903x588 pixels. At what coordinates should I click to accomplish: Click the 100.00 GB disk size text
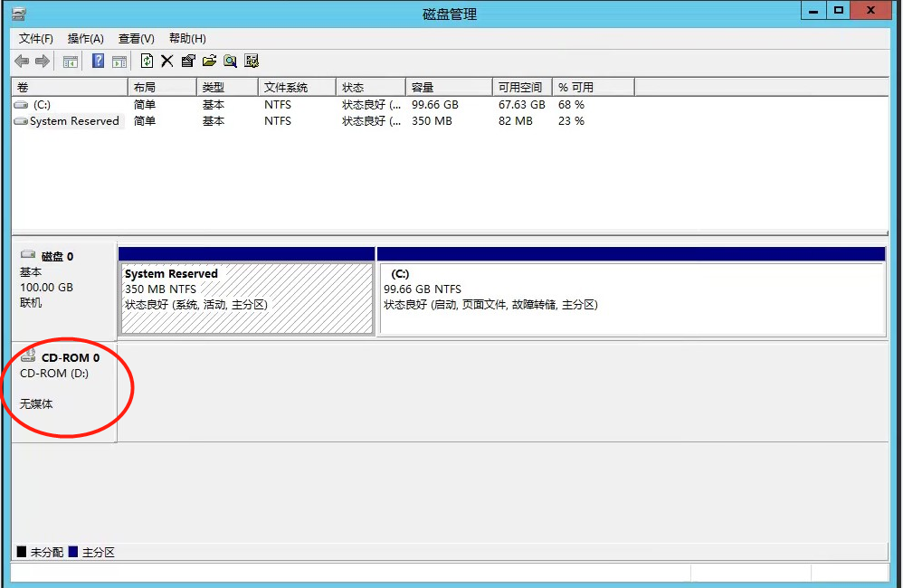(47, 288)
